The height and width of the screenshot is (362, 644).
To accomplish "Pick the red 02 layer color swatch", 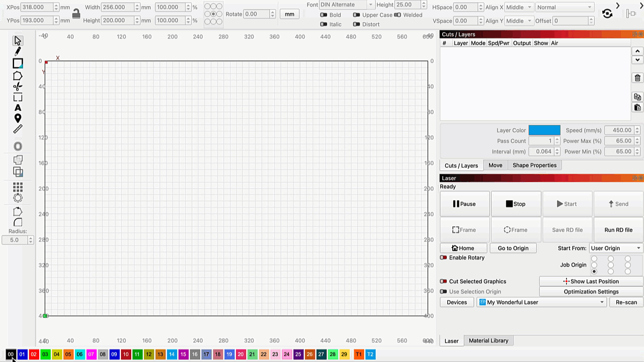I will tap(33, 354).
